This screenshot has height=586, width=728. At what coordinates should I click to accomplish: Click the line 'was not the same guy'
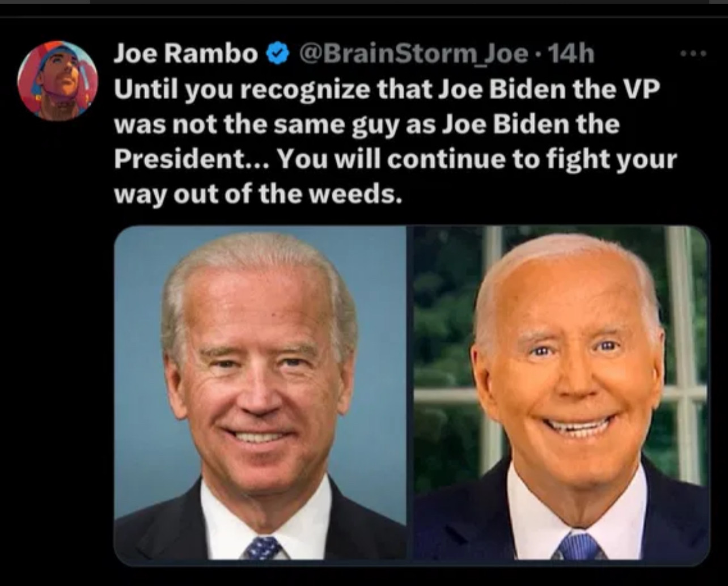(367, 125)
